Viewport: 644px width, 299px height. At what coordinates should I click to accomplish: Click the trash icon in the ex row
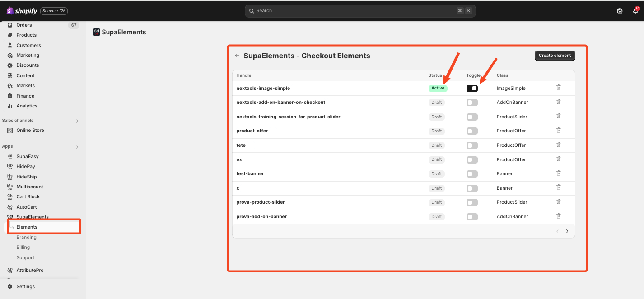559,159
